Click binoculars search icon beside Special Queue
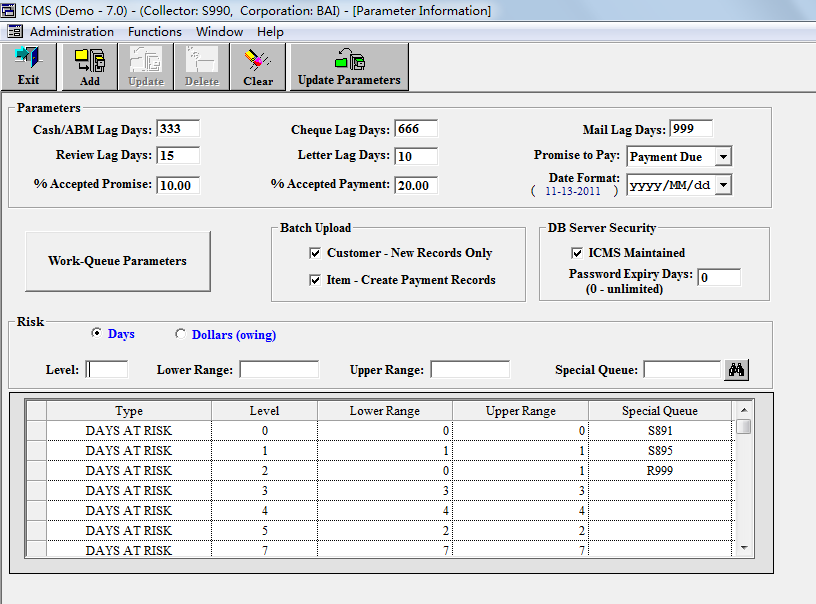This screenshot has width=816, height=604. 736,370
